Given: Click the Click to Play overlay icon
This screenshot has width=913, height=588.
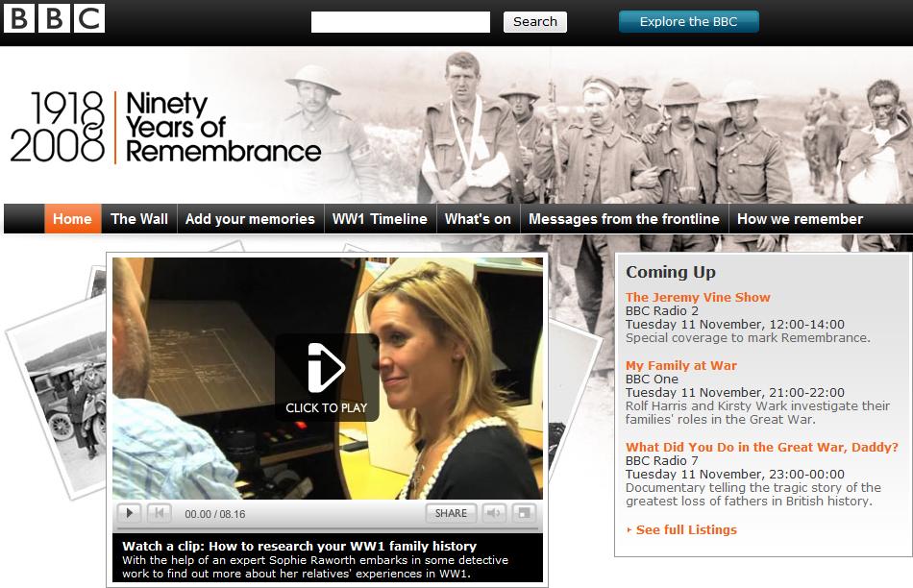Looking at the screenshot, I should pyautogui.click(x=327, y=378).
